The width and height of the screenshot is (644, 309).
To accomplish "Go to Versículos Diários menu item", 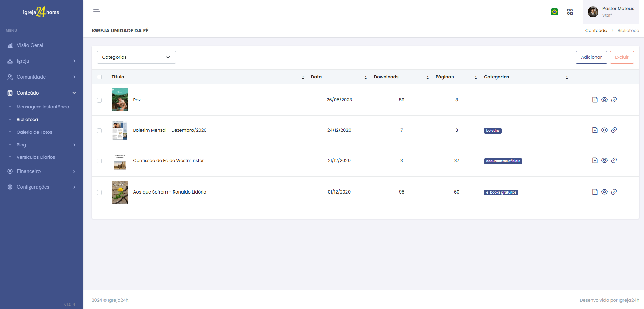I will (35, 157).
